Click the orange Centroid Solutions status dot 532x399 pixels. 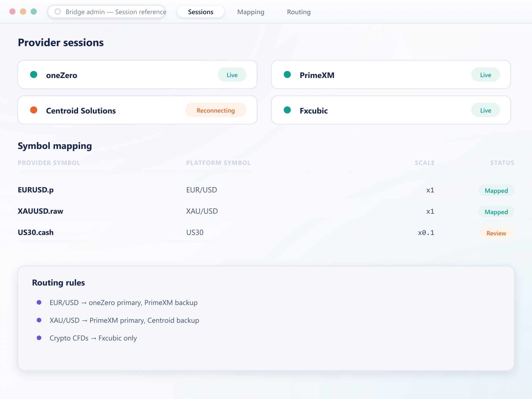(x=34, y=110)
